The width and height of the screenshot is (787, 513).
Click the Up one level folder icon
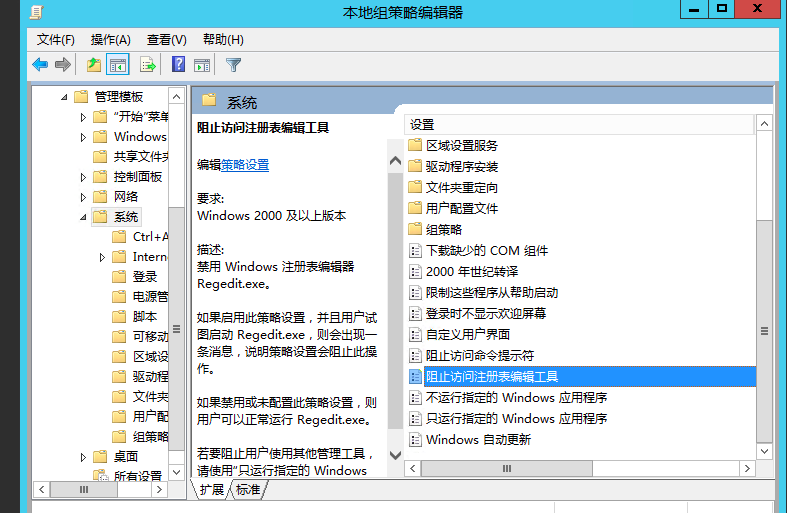point(93,65)
